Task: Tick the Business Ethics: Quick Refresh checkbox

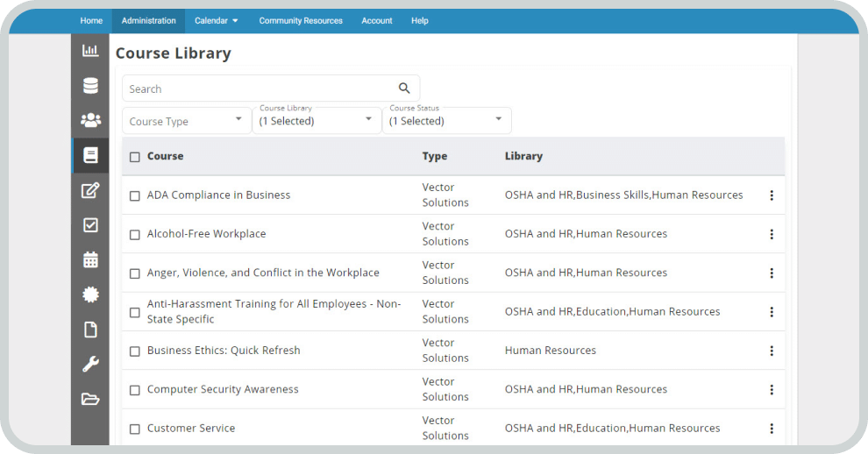Action: point(135,351)
